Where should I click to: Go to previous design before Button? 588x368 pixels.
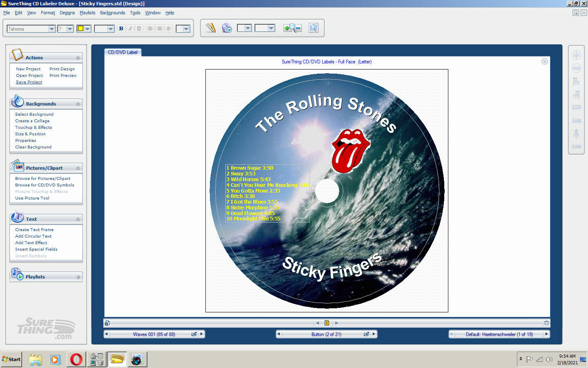(279, 334)
